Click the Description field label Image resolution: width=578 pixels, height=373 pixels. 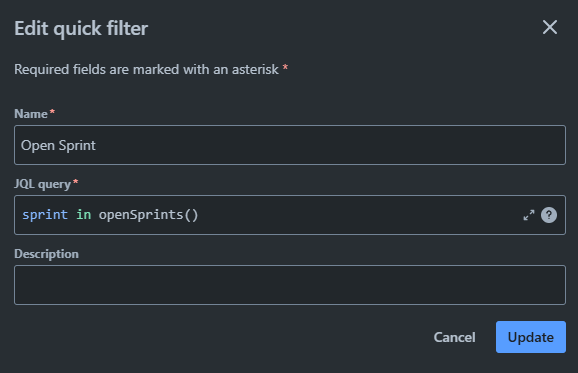[x=46, y=254]
